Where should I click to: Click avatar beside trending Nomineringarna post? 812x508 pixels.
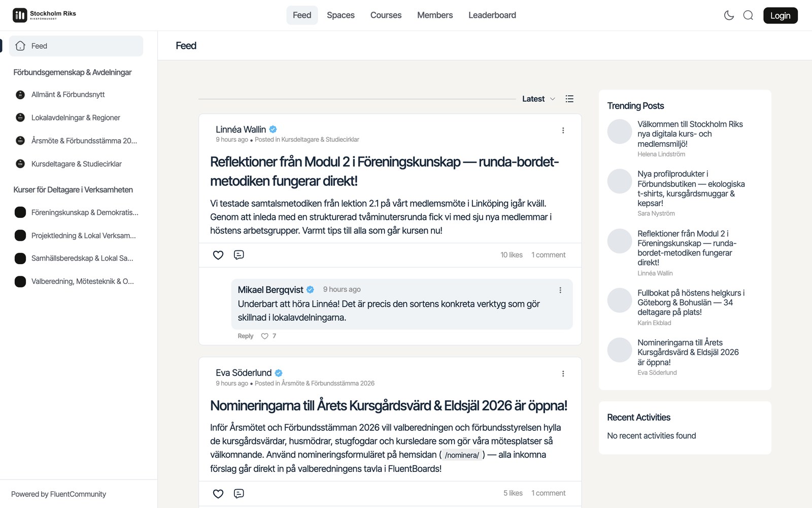tap(620, 350)
